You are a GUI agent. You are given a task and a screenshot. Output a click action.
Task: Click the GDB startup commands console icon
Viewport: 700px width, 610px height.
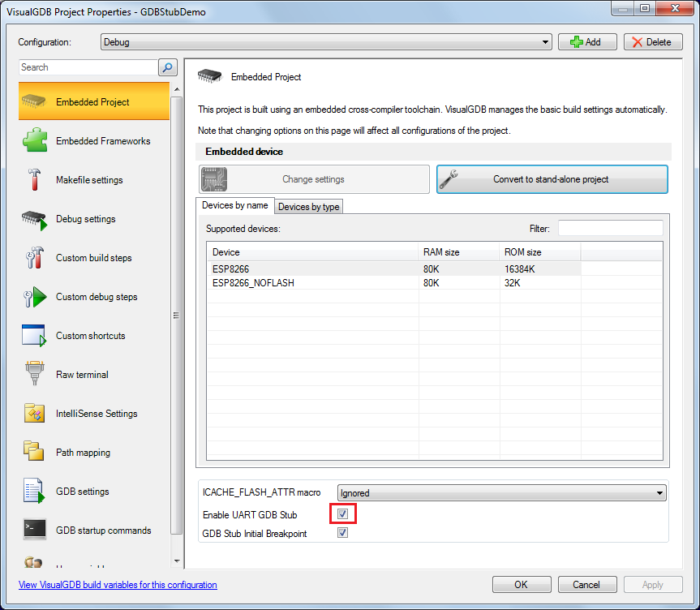pos(34,530)
